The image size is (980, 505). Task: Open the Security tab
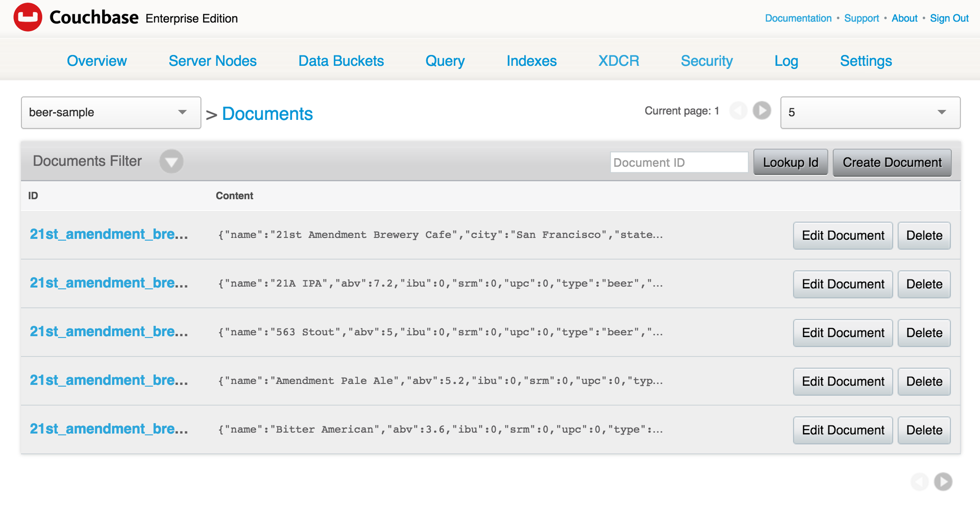pos(706,61)
